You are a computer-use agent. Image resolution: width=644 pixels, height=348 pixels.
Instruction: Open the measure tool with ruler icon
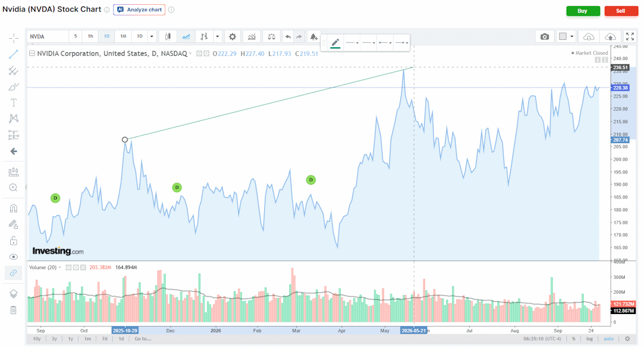click(14, 172)
